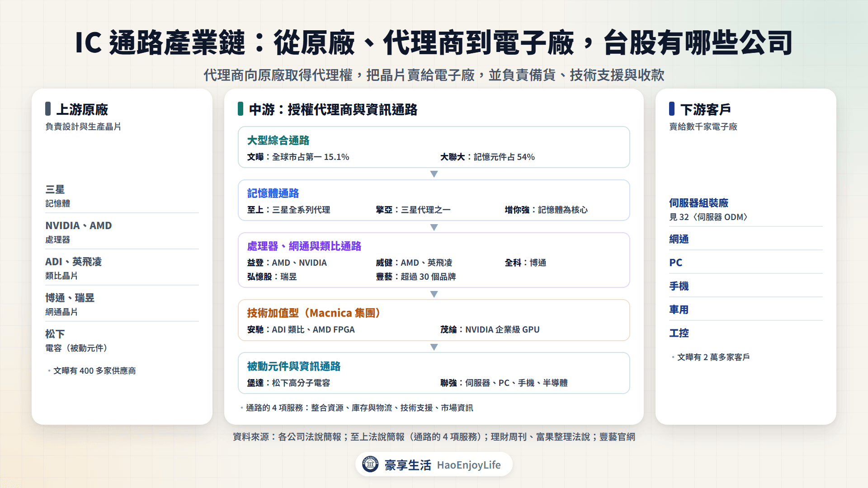
Task: Click 工控 in downstream list
Action: point(679,333)
